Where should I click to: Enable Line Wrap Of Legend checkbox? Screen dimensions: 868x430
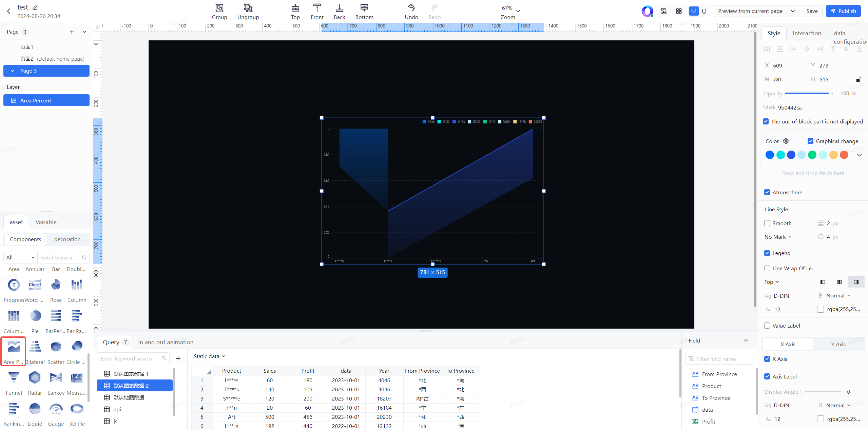[x=767, y=268]
